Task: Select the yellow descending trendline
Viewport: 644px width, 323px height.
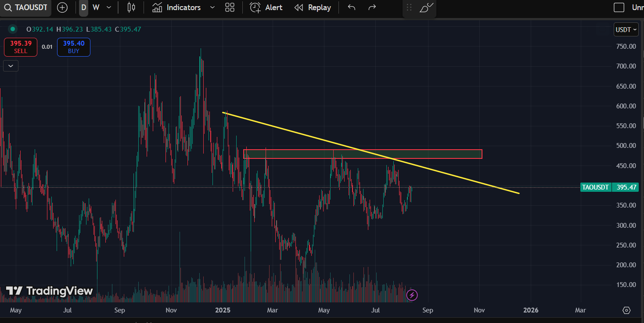Action: [x=371, y=153]
